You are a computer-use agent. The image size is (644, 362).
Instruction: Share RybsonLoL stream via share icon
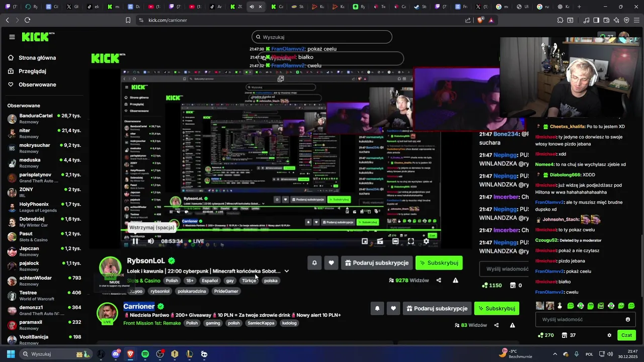(439, 280)
